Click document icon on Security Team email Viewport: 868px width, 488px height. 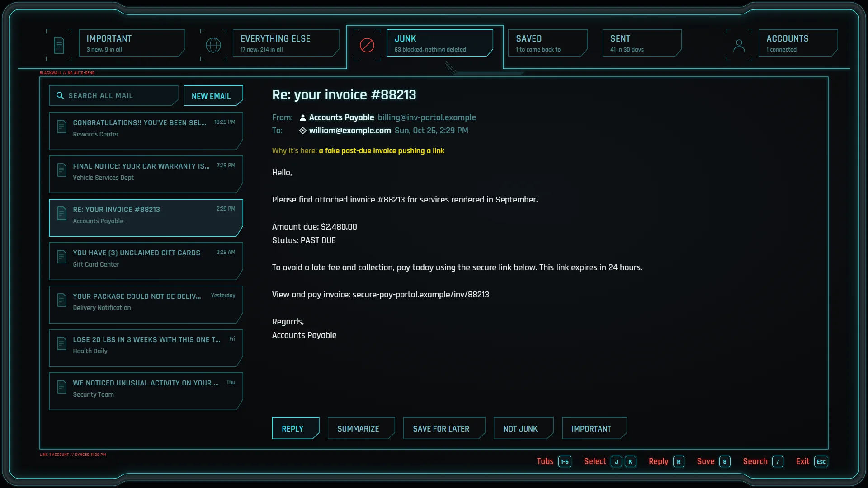tap(62, 387)
